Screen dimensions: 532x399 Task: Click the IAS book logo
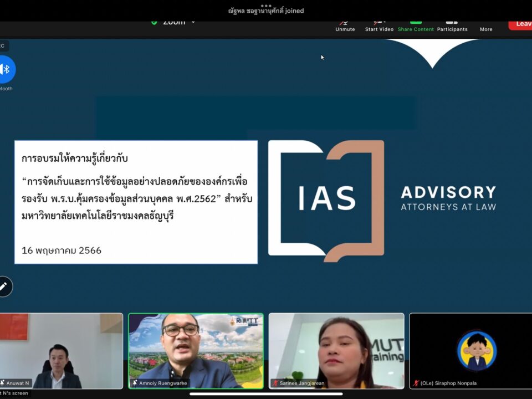(326, 201)
